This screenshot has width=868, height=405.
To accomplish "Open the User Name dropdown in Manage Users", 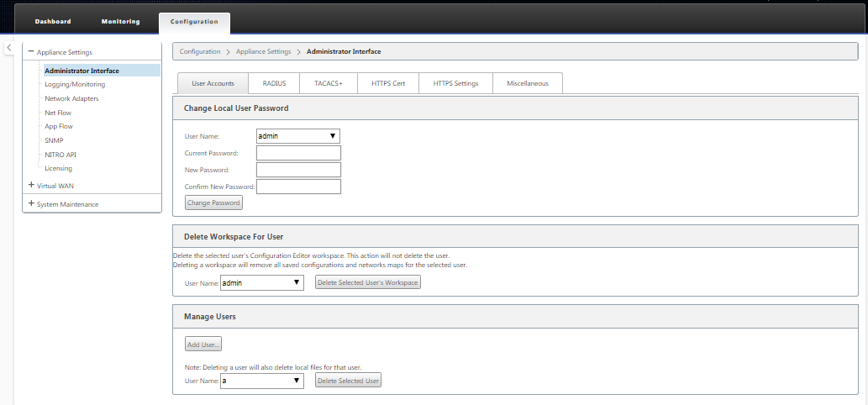I will click(262, 381).
